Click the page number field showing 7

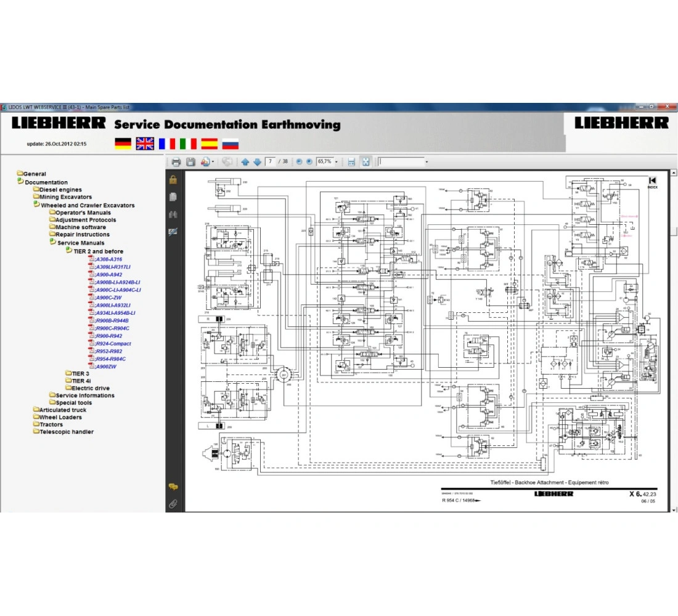pyautogui.click(x=270, y=161)
